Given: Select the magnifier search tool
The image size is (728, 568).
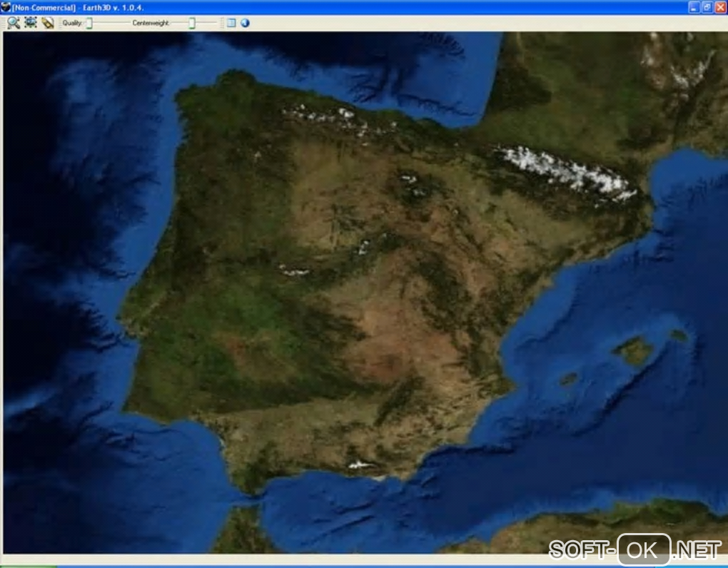Looking at the screenshot, I should coord(14,23).
